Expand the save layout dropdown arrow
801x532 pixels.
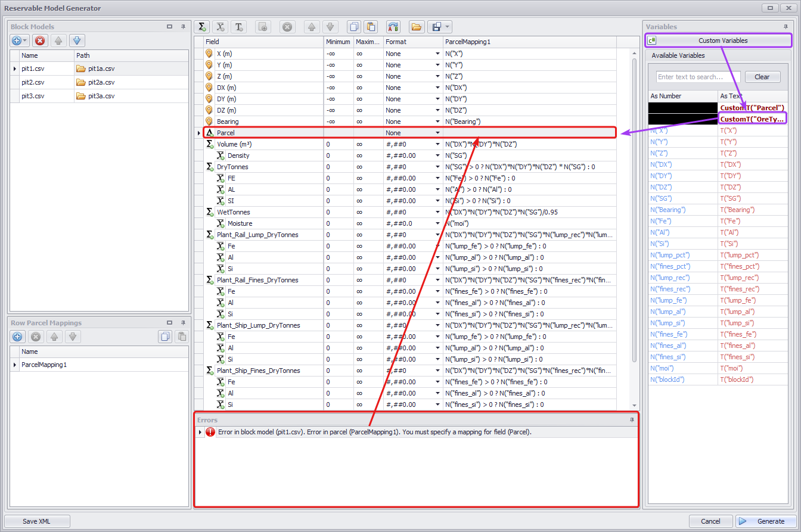[x=447, y=27]
